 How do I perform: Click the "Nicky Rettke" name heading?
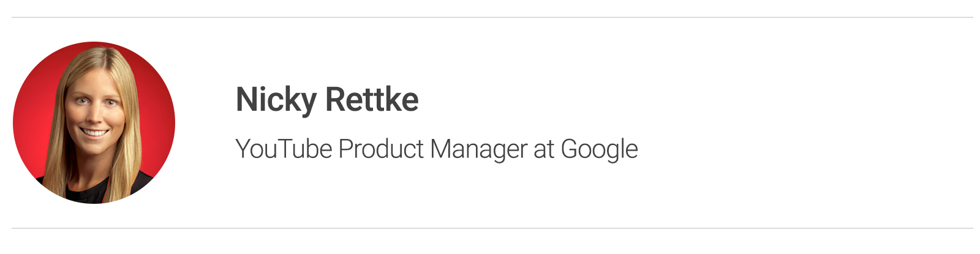point(327,100)
